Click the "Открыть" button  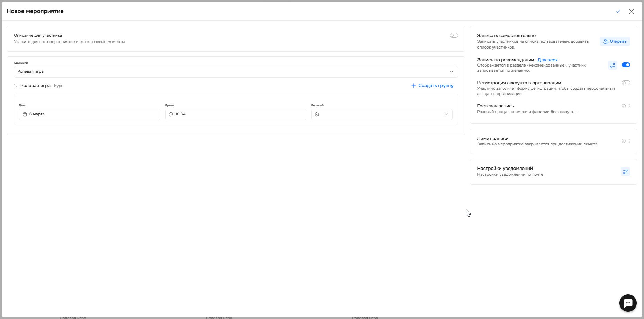(615, 41)
